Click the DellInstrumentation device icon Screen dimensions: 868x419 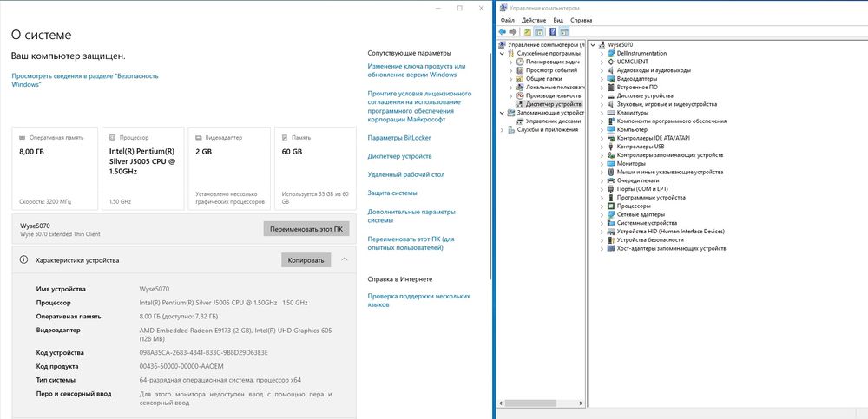coord(611,53)
